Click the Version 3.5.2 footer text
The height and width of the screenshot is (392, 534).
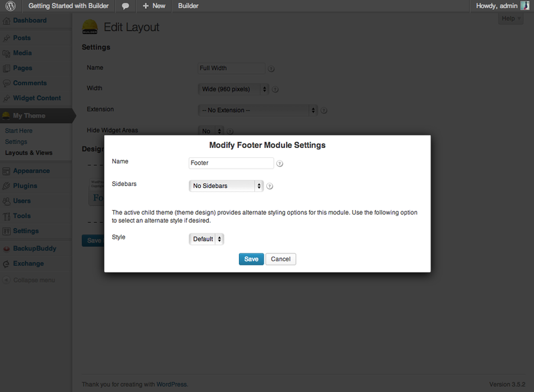click(x=507, y=384)
